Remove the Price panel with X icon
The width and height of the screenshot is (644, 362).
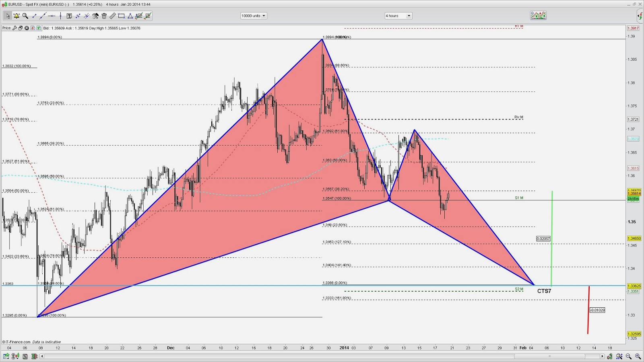tap(27, 28)
